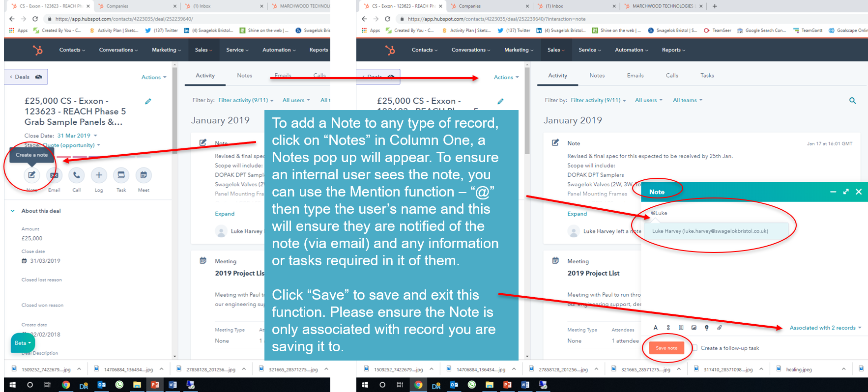Open text formatting options in Note popup
868x392 pixels.
[655, 328]
